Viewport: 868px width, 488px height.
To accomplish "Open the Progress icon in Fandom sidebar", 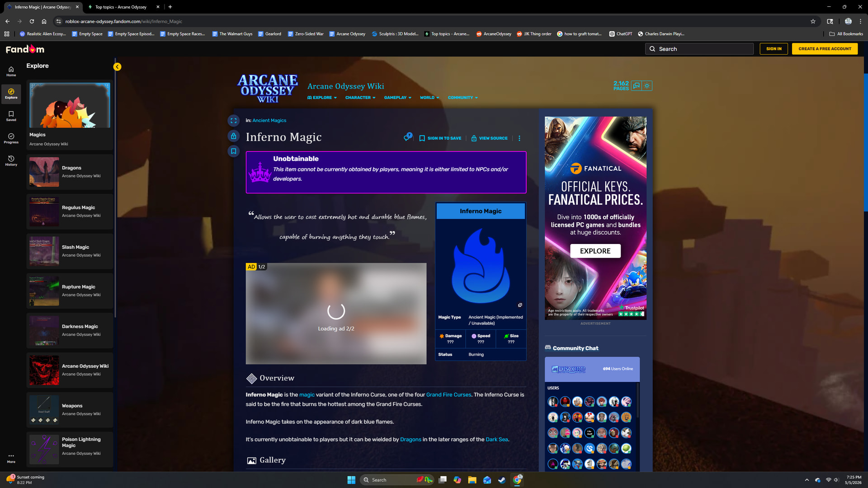I will (11, 138).
